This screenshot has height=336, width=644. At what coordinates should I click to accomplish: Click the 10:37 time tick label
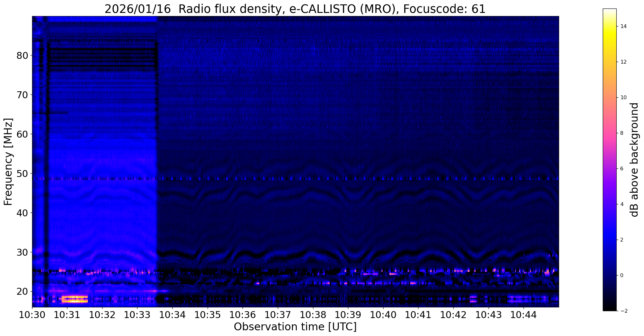pos(278,315)
